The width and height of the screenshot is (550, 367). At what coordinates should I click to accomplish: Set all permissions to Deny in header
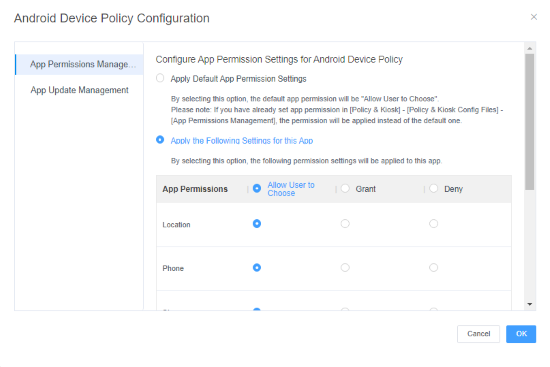pos(434,188)
